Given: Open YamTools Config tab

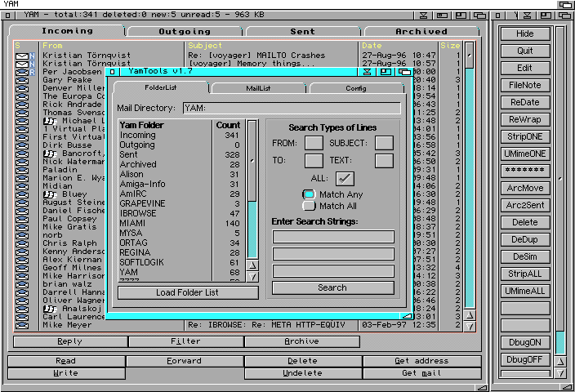Looking at the screenshot, I should tap(356, 88).
